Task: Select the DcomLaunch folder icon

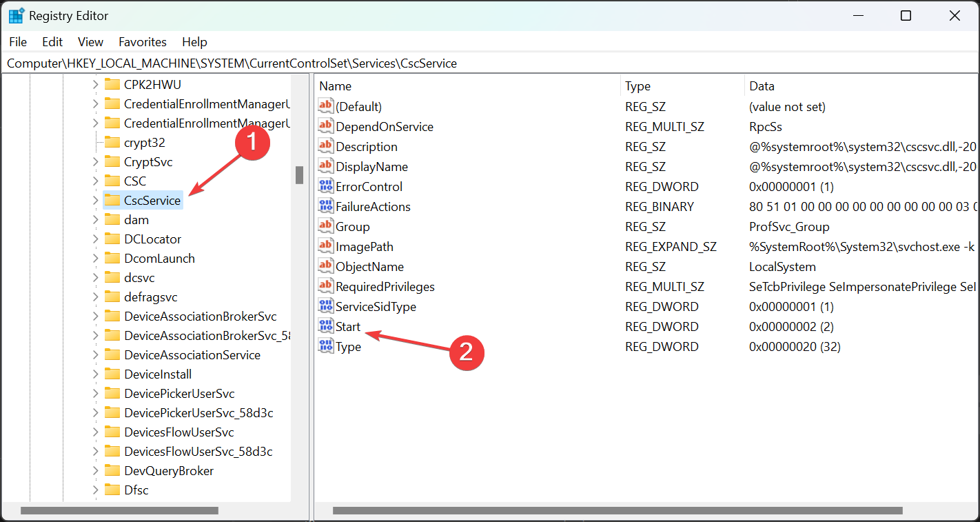Action: [x=112, y=258]
